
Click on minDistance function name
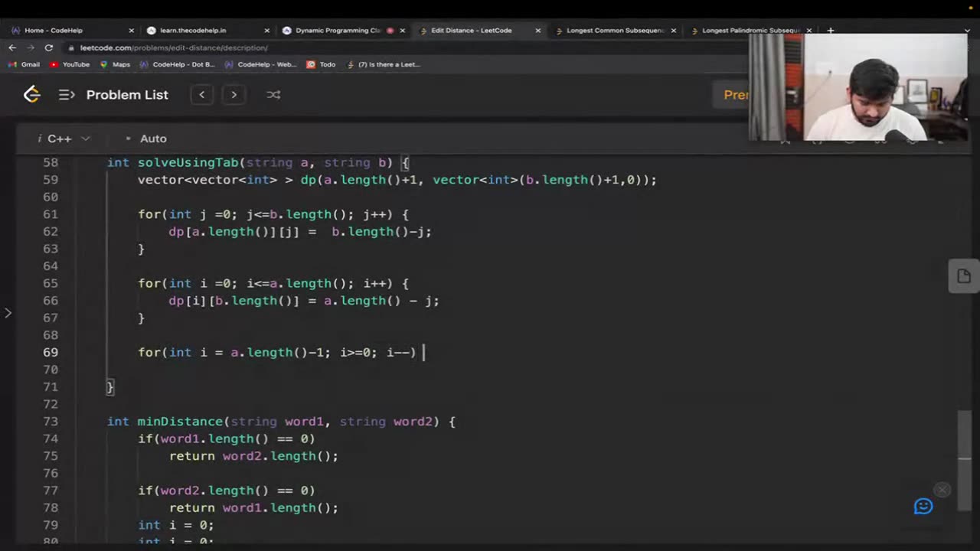coord(180,422)
